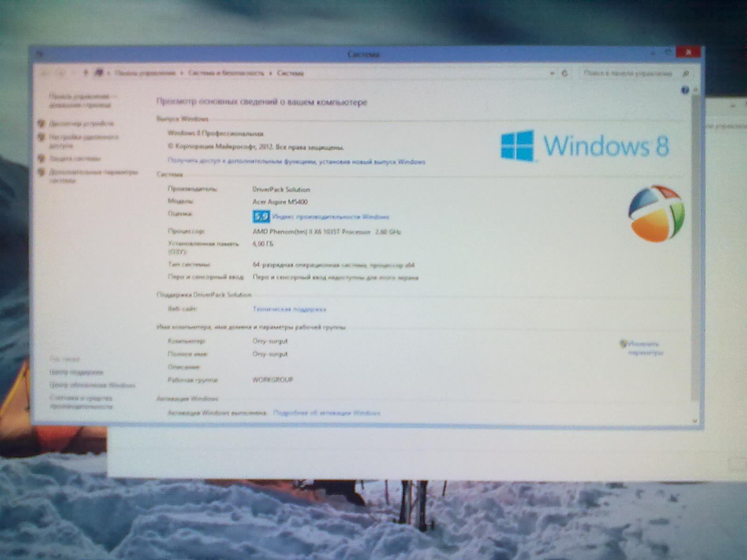Click the DriverPack Solution logo
This screenshot has width=747, height=560.
[x=656, y=213]
